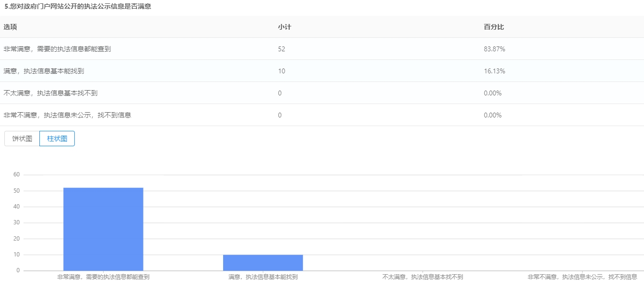The height and width of the screenshot is (290, 644).
Task: Click the 选项 column header
Action: [10, 27]
